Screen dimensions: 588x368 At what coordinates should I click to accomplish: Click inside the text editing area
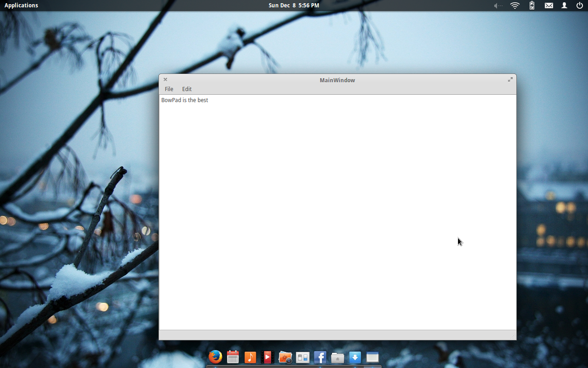pos(338,213)
